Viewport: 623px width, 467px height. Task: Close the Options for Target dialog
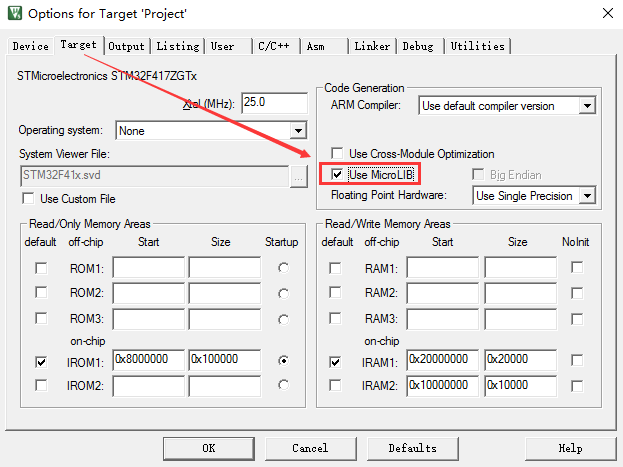pyautogui.click(x=608, y=13)
